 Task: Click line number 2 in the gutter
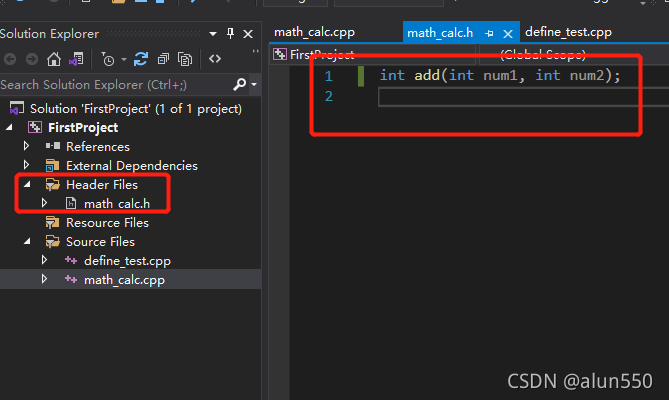328,96
